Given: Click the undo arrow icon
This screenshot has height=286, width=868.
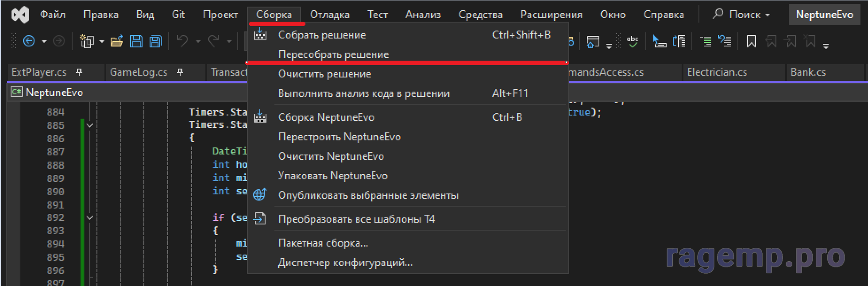Looking at the screenshot, I should pos(182,42).
